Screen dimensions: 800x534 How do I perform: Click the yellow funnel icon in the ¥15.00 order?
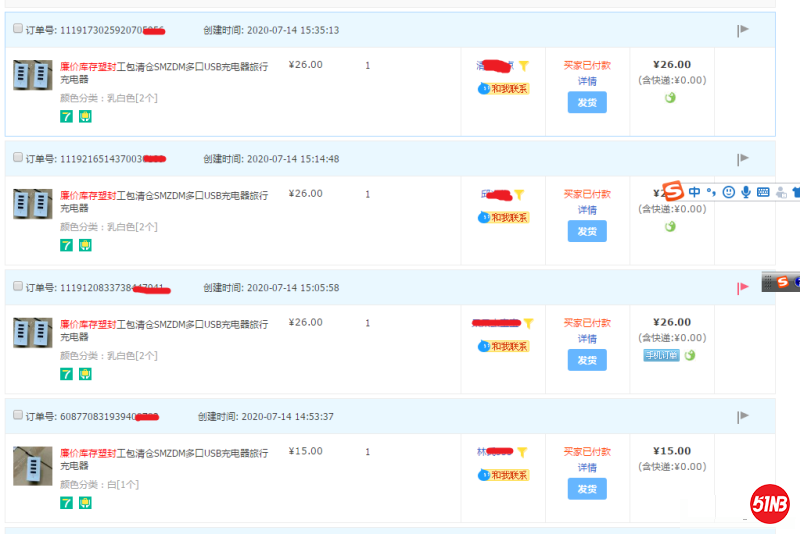pyautogui.click(x=521, y=453)
